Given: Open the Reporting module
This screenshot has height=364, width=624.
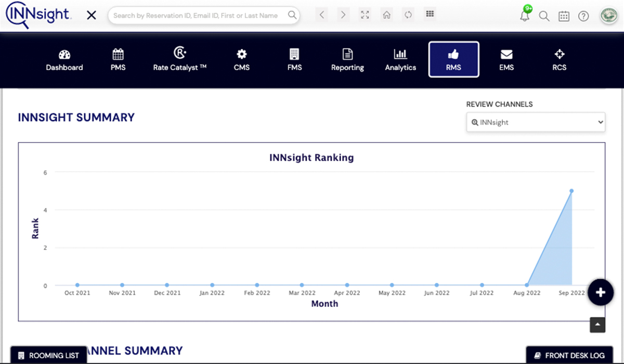Looking at the screenshot, I should (x=347, y=60).
